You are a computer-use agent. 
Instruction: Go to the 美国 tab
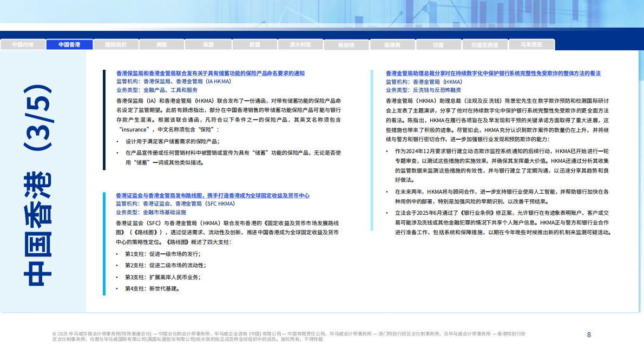[161, 44]
